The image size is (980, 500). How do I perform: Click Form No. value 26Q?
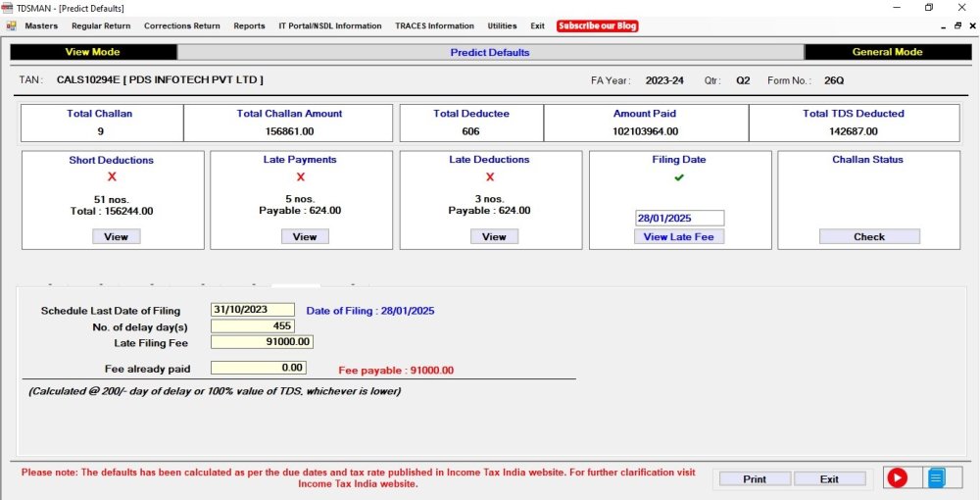(834, 80)
